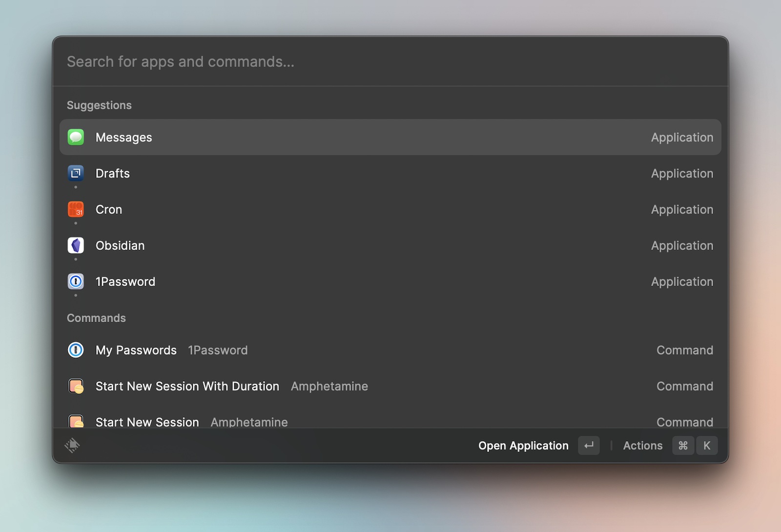Image resolution: width=781 pixels, height=532 pixels.
Task: Click the Application tag on Drafts row
Action: [x=682, y=174]
